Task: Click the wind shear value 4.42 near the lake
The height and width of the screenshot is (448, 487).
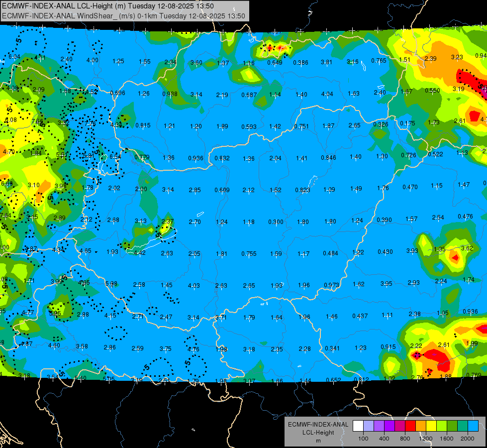Action: click(x=139, y=253)
